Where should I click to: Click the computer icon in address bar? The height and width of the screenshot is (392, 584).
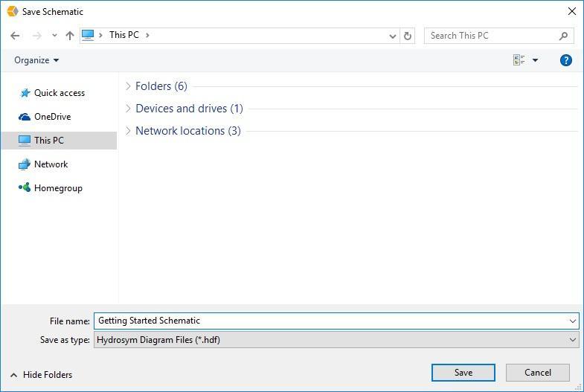[x=88, y=36]
